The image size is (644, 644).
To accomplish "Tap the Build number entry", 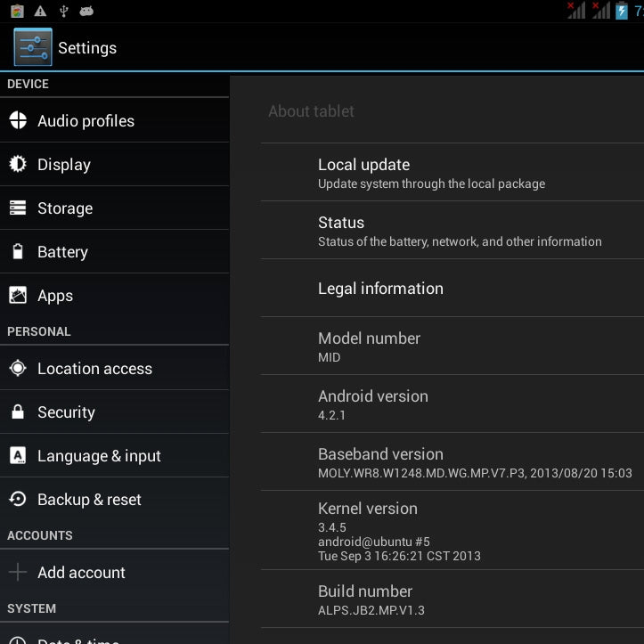I will click(x=452, y=599).
